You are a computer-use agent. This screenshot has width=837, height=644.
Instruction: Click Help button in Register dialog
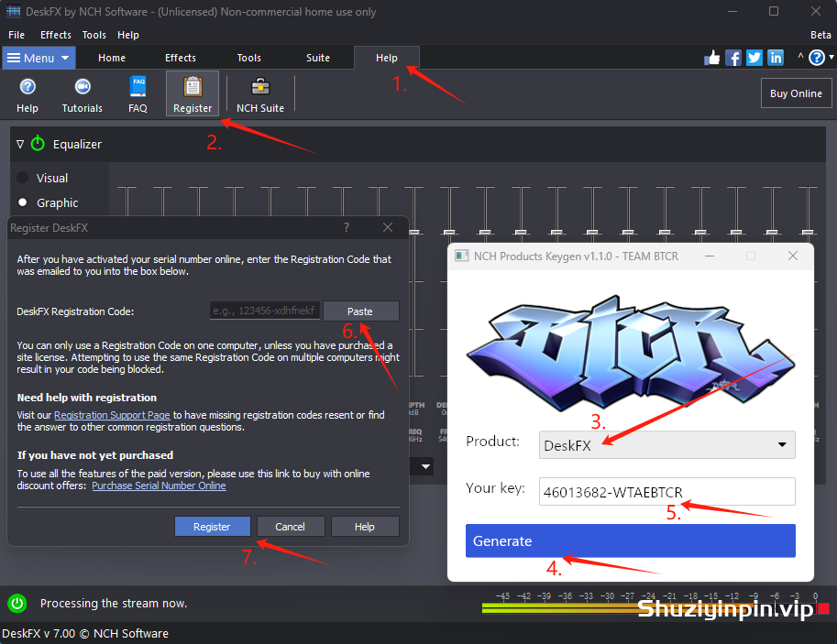(x=365, y=527)
